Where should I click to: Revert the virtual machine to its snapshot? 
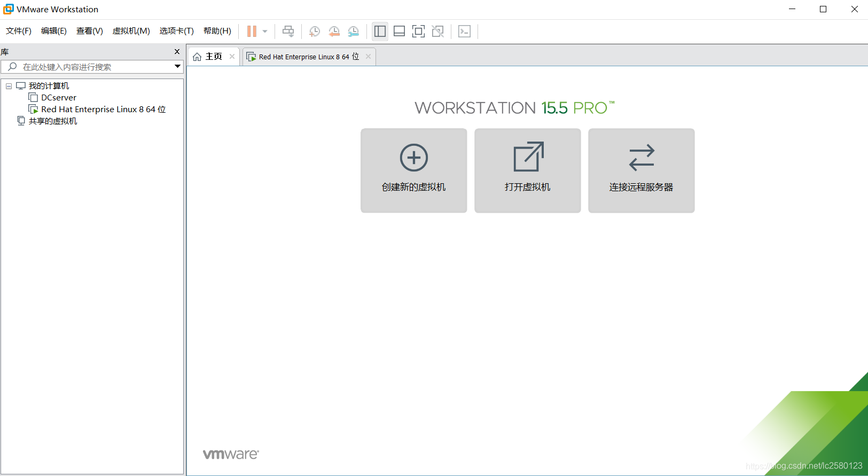pyautogui.click(x=334, y=32)
